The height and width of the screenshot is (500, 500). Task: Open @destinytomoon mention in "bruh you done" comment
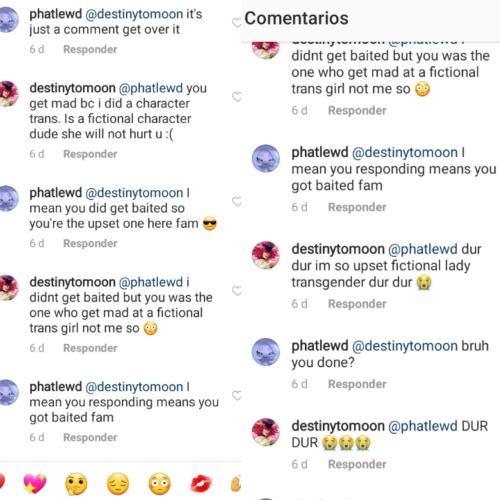click(x=405, y=346)
